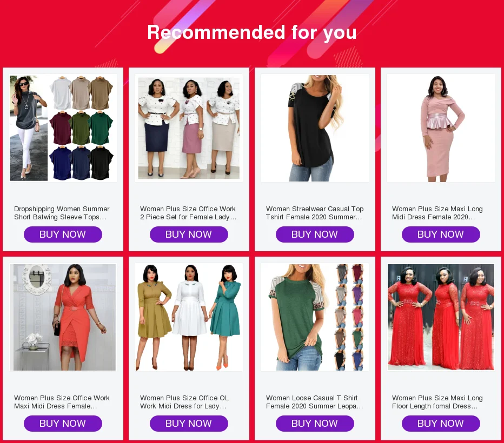This screenshot has width=504, height=443.
Task: Click BUY NOW under Maxi Long Midi Dress
Action: (441, 234)
